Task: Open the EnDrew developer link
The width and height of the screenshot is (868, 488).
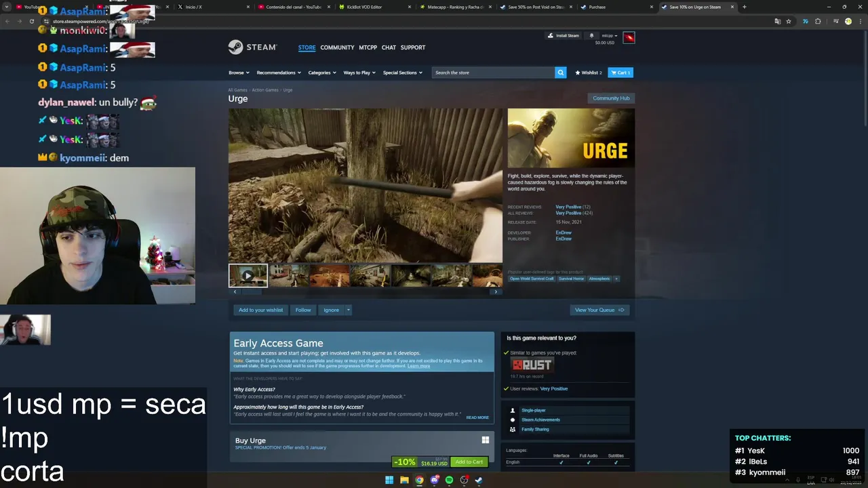Action: tap(564, 232)
